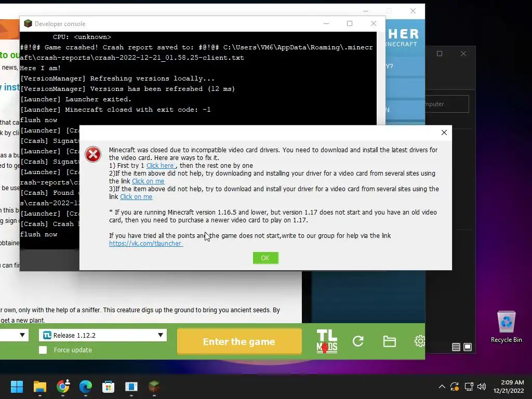Image resolution: width=532 pixels, height=399 pixels.
Task: Expand the account dropdown arrow in launcher
Action: [x=22, y=335]
